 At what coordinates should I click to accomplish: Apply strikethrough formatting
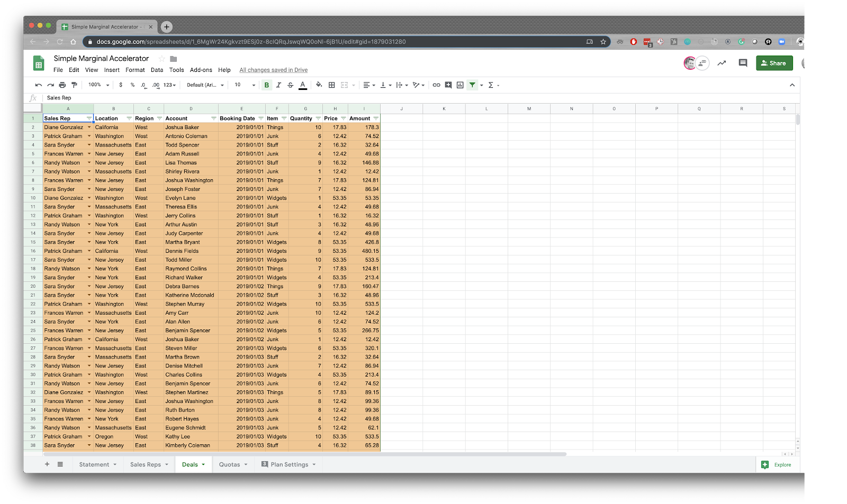click(290, 85)
